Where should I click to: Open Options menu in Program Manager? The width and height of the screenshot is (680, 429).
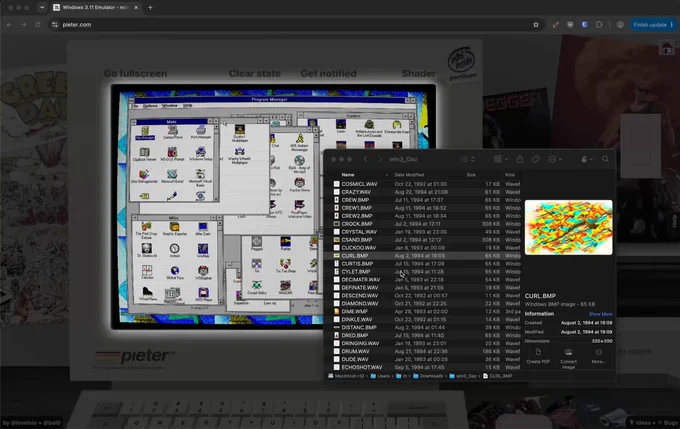(x=150, y=106)
